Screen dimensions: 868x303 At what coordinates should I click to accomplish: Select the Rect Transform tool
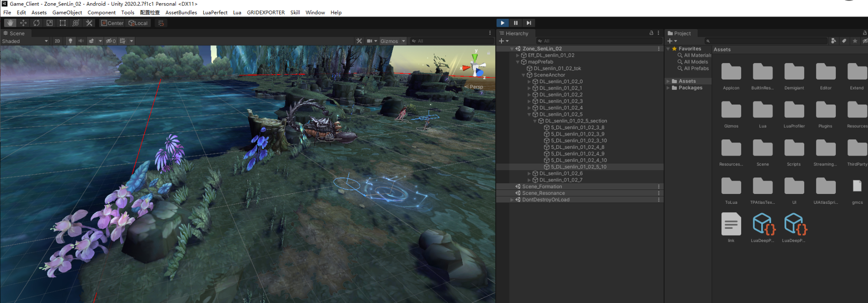pos(63,23)
